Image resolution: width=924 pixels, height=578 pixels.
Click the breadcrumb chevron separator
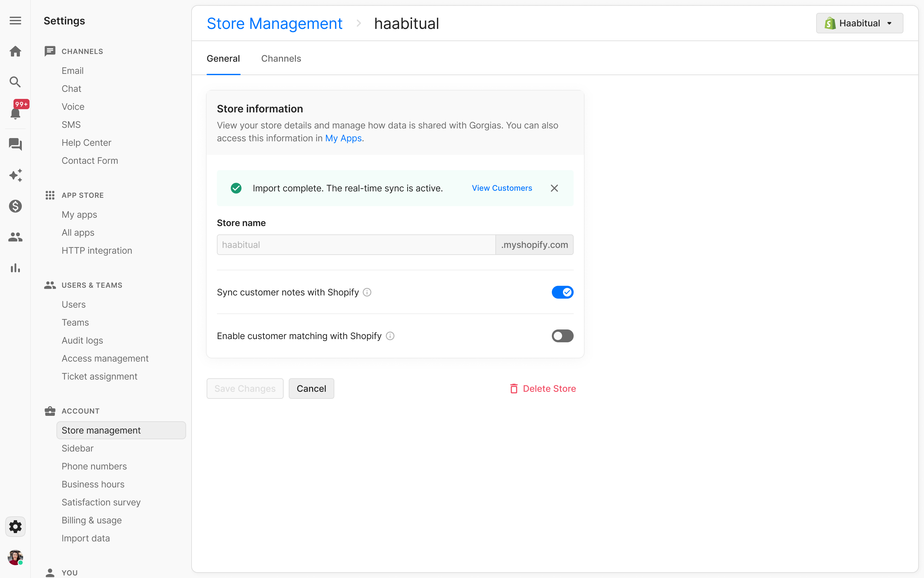[x=358, y=24]
